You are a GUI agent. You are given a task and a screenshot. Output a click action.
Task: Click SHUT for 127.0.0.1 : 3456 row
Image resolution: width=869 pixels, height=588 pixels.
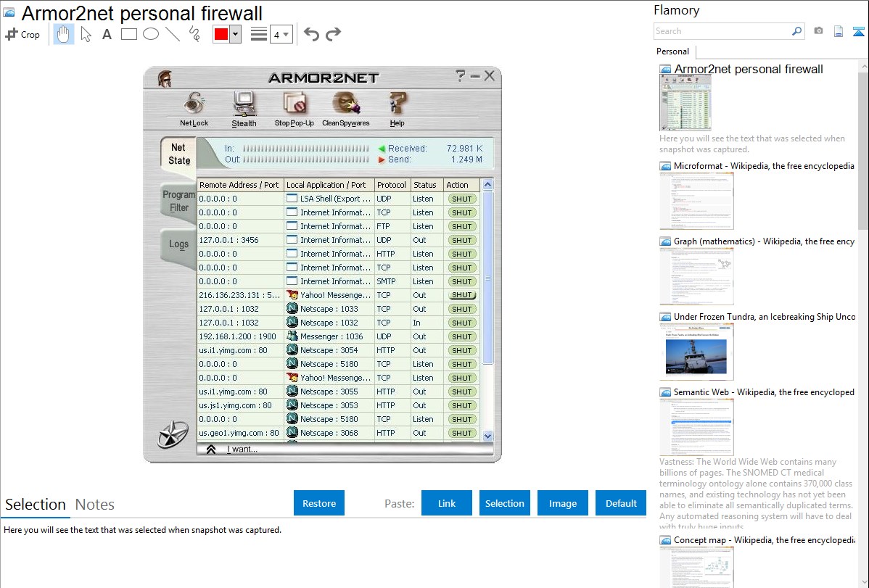461,240
